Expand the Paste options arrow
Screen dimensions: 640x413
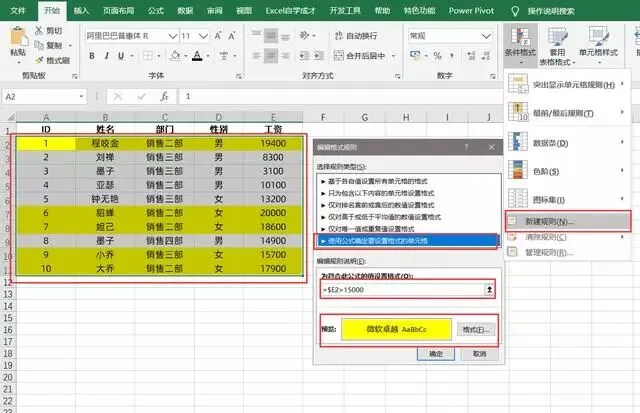click(x=18, y=62)
